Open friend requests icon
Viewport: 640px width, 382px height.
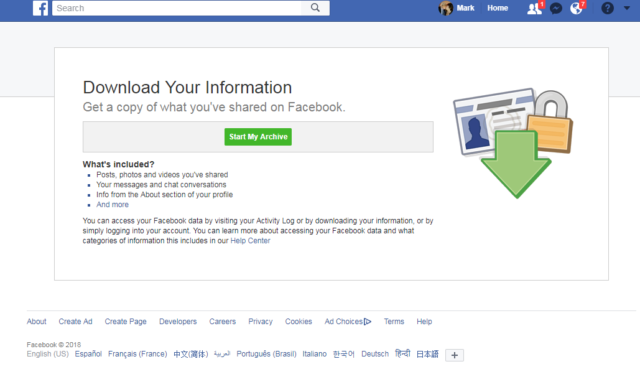pos(534,9)
